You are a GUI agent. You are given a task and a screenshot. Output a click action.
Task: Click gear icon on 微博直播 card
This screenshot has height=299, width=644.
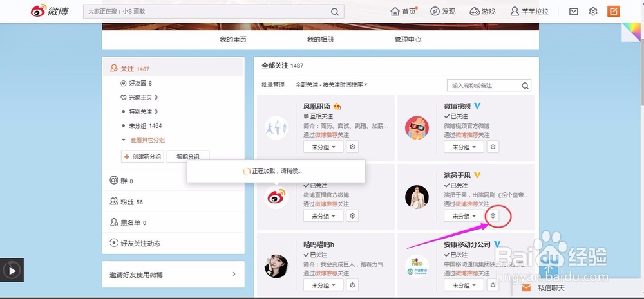pos(352,215)
